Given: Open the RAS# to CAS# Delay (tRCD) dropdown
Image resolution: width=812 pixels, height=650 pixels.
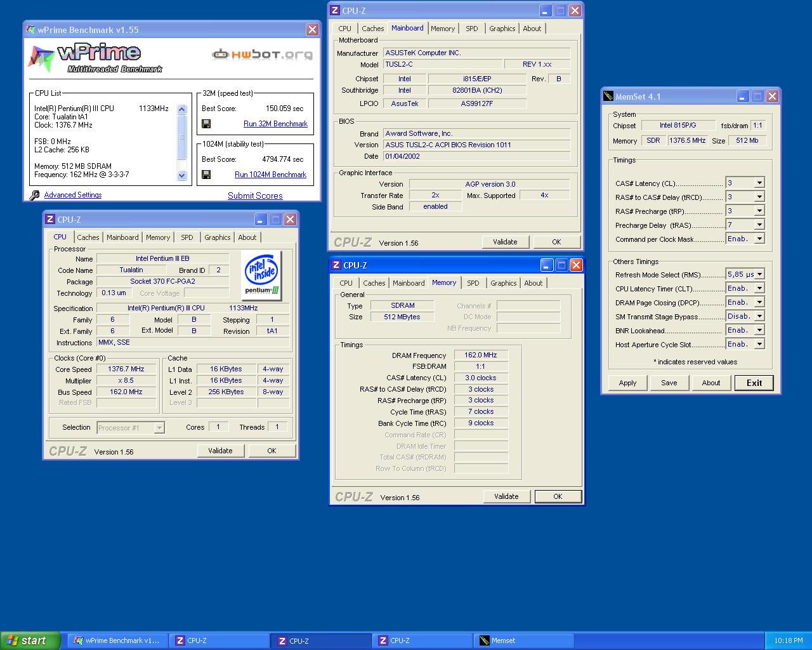Looking at the screenshot, I should [759, 197].
